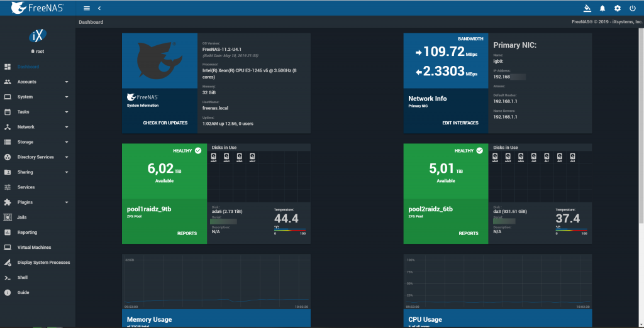Open REPORTS for pool1raidz_9tb

click(x=187, y=233)
